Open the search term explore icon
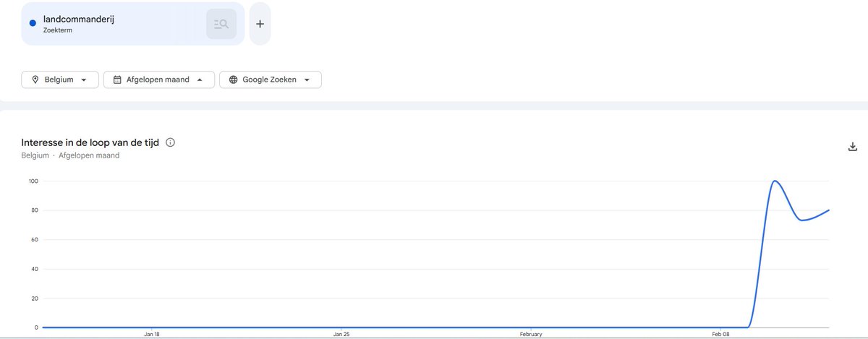The image size is (868, 339). pyautogui.click(x=221, y=24)
